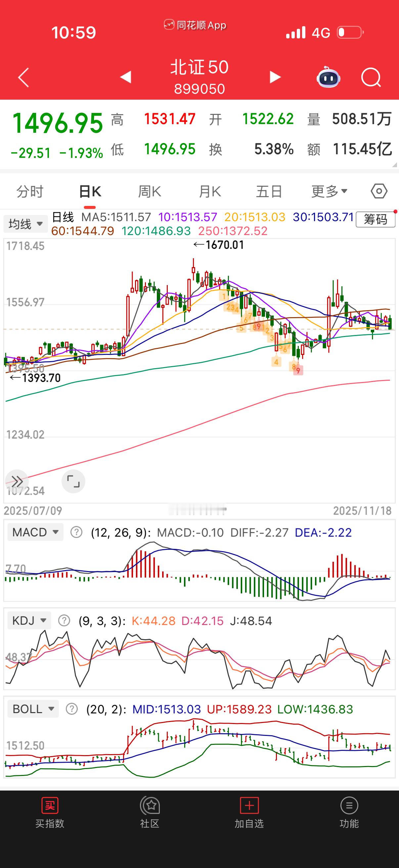Tap the stock code 899050
This screenshot has width=399, height=868.
click(199, 89)
